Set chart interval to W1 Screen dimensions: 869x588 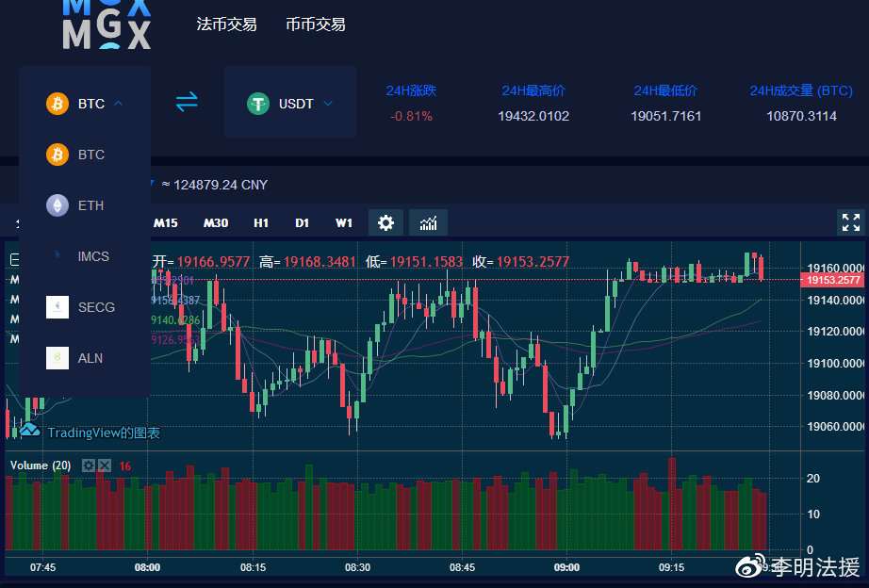(x=344, y=223)
